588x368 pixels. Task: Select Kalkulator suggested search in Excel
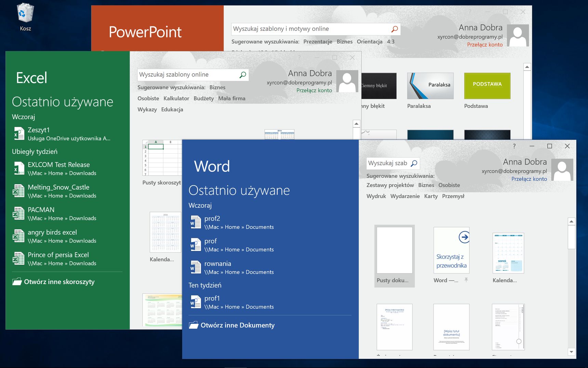tap(176, 98)
